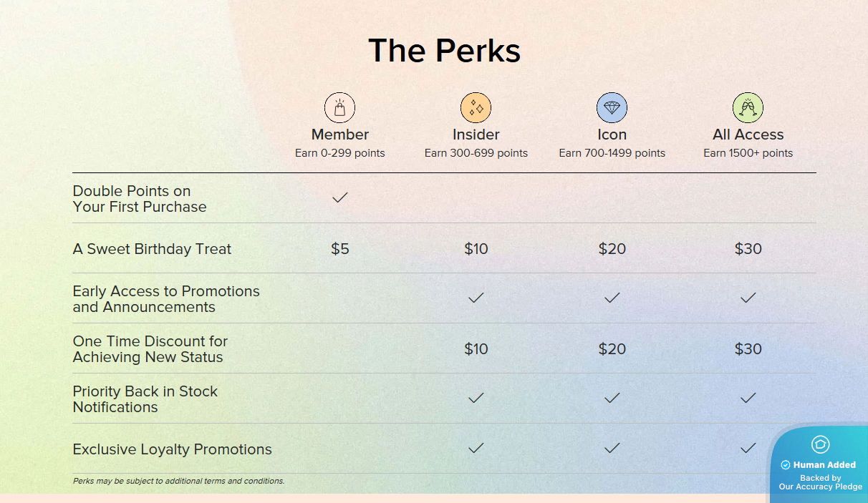Click the Insider $10 new status discount
Viewport: 868px width, 503px height.
pos(476,349)
